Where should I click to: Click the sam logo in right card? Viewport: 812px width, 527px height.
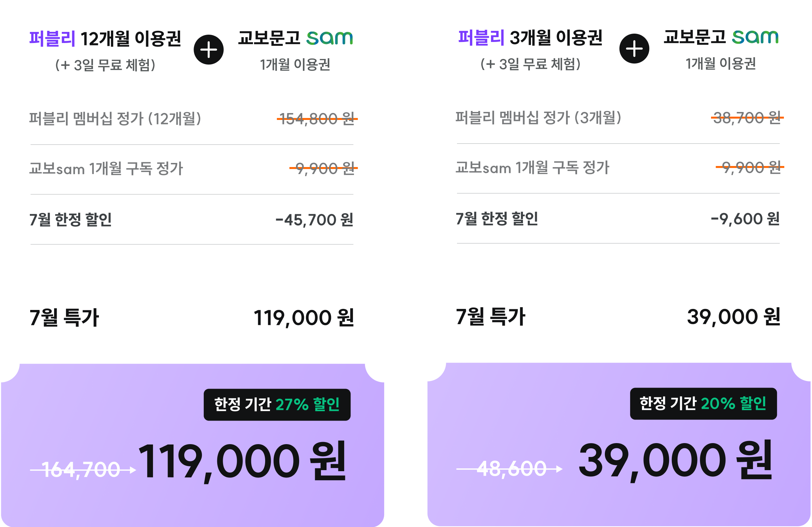755,37
